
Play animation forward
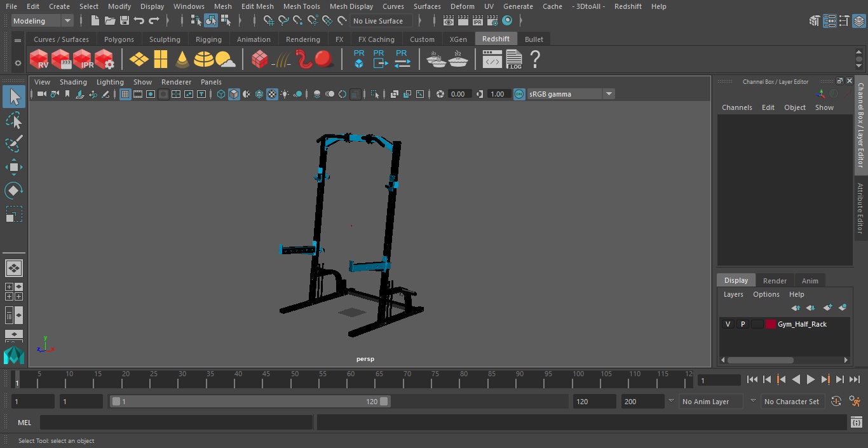click(x=810, y=379)
